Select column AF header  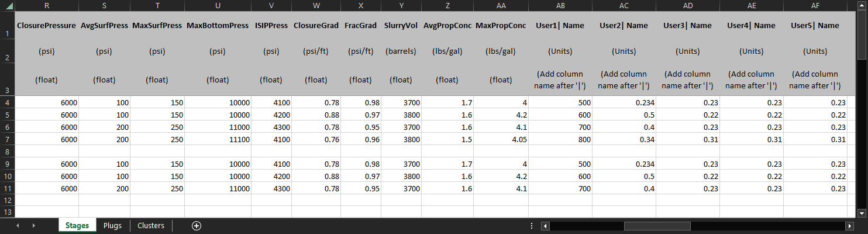815,5
